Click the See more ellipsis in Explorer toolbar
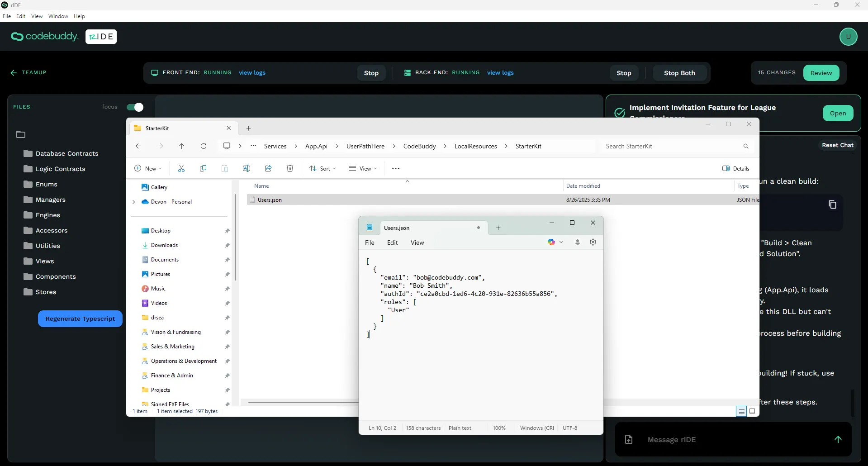 pyautogui.click(x=396, y=168)
